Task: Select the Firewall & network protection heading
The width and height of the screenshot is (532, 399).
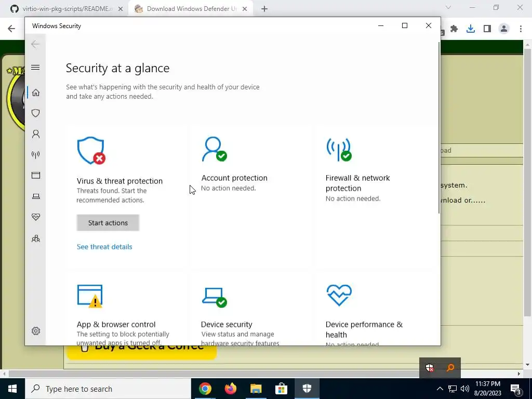Action: (x=357, y=183)
